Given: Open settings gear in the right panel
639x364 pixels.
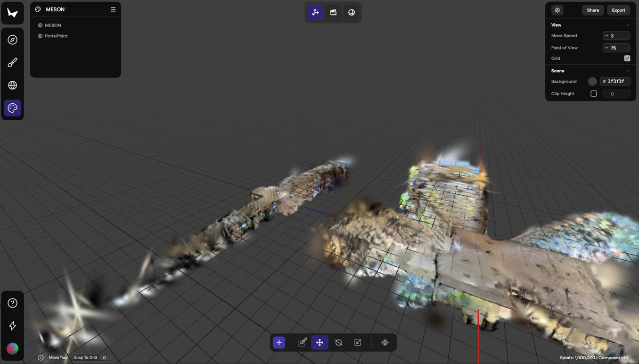Looking at the screenshot, I should 558,10.
